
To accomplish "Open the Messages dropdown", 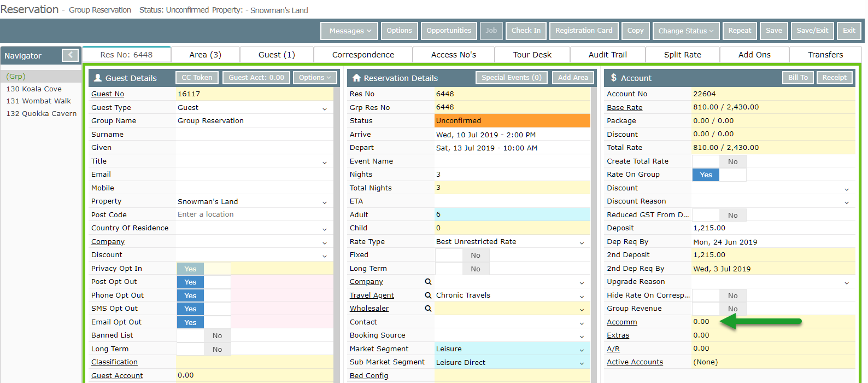I will 350,31.
